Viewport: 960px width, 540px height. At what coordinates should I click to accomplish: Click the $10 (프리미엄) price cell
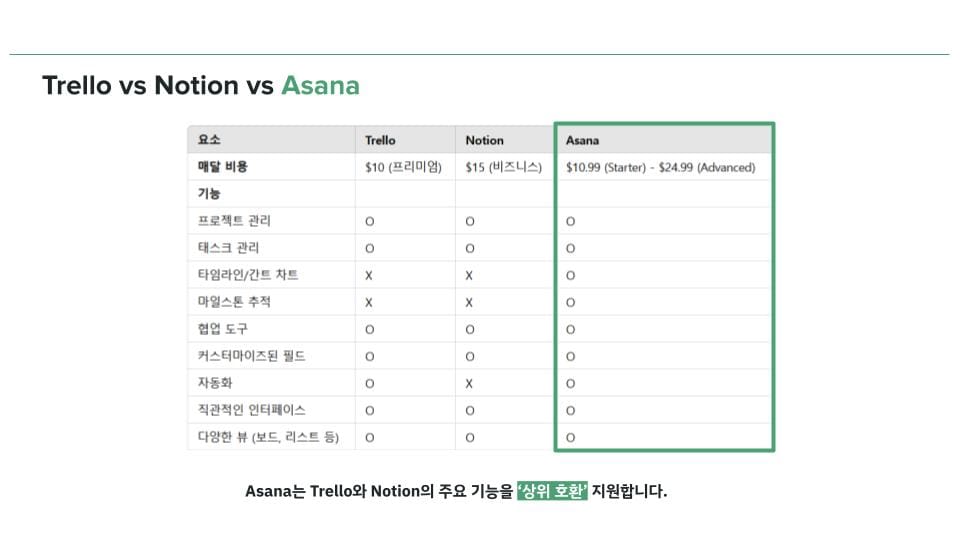(x=403, y=167)
